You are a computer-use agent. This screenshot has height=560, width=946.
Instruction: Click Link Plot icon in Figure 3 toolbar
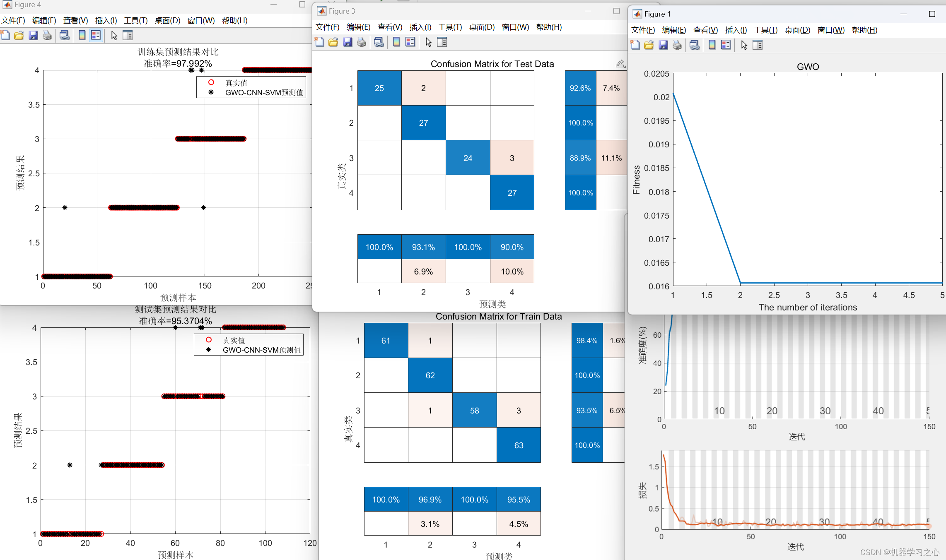[x=379, y=42]
